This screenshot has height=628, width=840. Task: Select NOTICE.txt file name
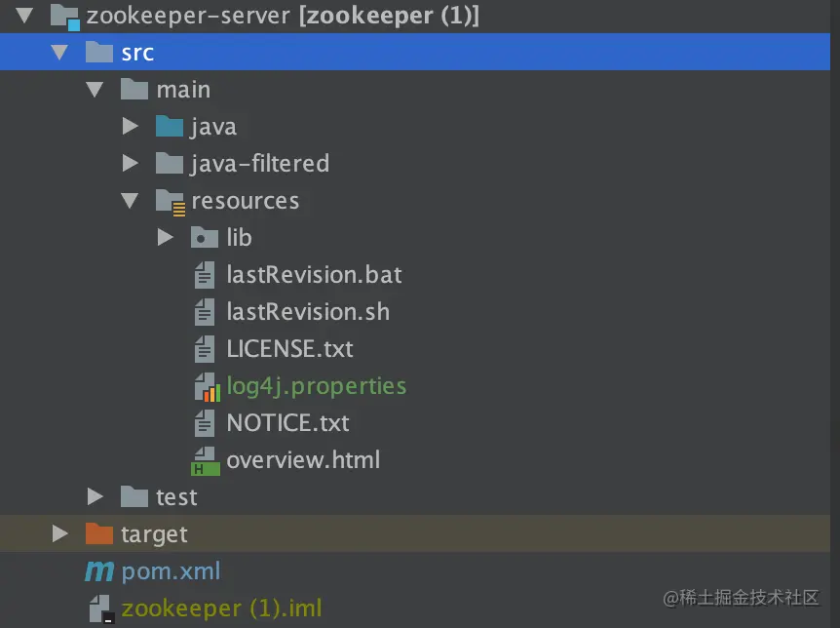coord(287,422)
